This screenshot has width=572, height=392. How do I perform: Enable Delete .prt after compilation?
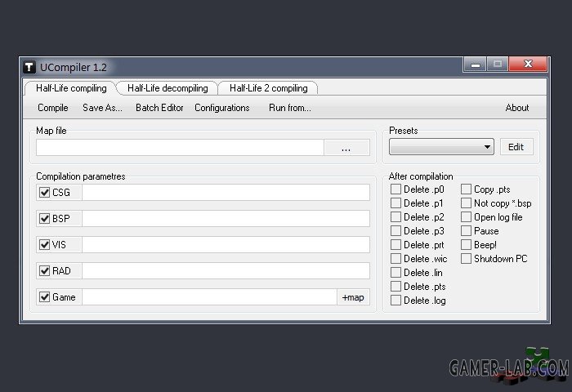395,245
